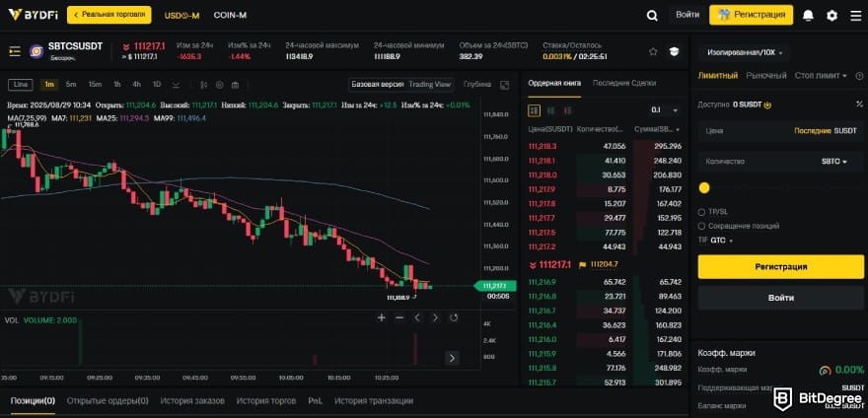Select 5m timeframe
The width and height of the screenshot is (868, 418).
tap(71, 85)
